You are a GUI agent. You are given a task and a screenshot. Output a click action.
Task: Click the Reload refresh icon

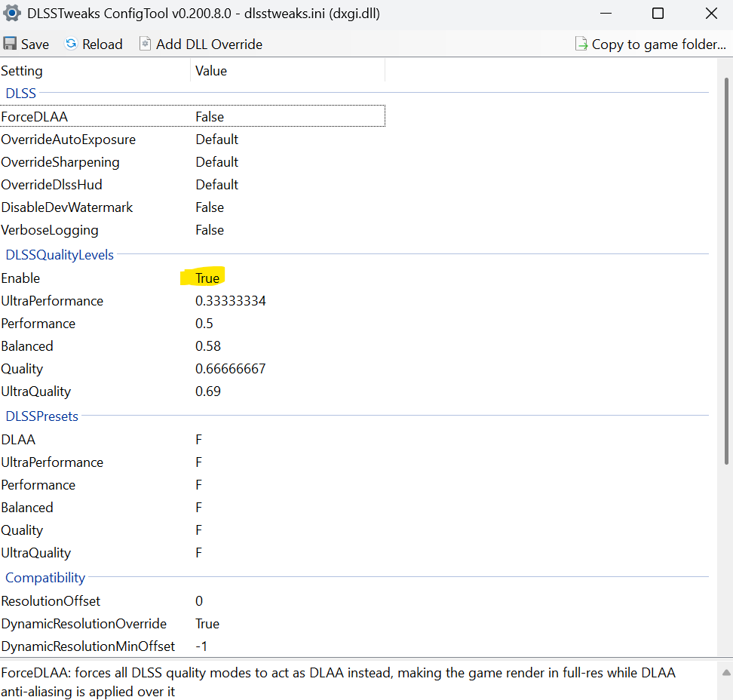click(x=71, y=45)
